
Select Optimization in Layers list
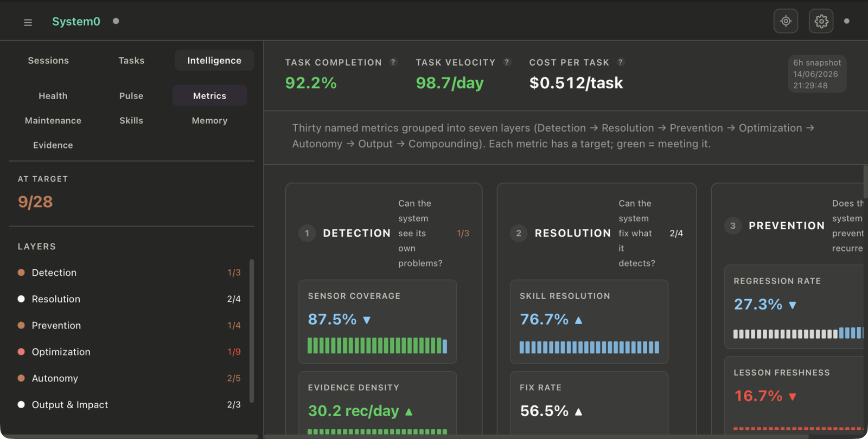(x=129, y=352)
